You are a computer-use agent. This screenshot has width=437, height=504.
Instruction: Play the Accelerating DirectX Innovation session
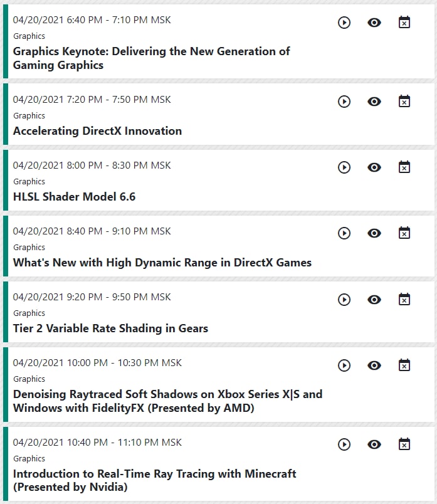[344, 101]
